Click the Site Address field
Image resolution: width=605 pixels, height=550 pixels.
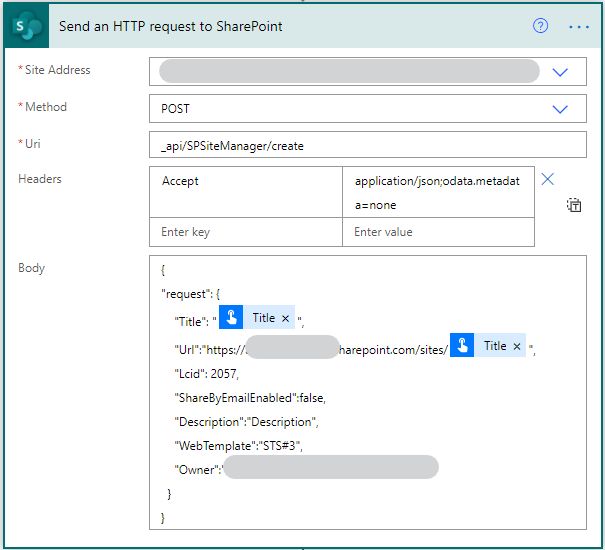pyautogui.click(x=368, y=71)
